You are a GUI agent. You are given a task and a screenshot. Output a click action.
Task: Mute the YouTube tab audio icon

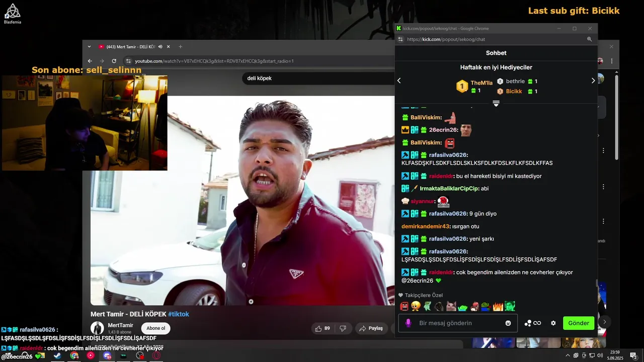pos(160,47)
